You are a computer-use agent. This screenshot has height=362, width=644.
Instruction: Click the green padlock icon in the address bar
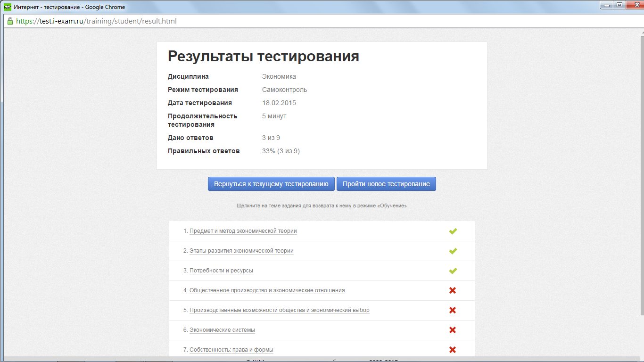(10, 21)
